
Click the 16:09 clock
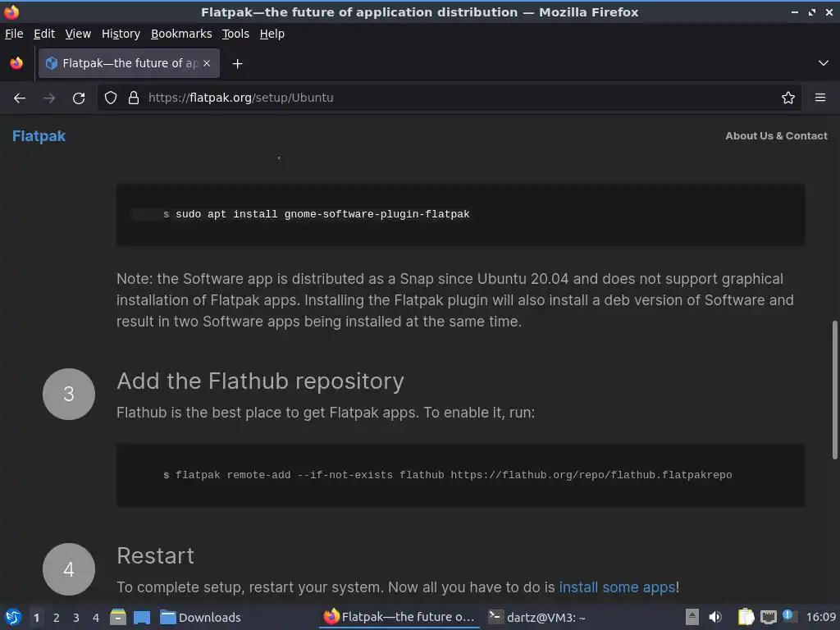[820, 617]
